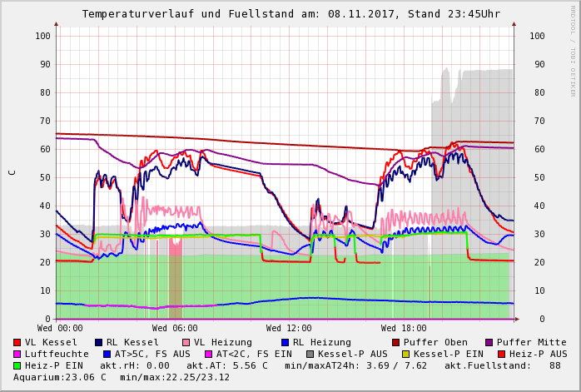This screenshot has width=581, height=392.
Task: Click the 'Wed 00:00' x-axis label
Action: (60, 328)
